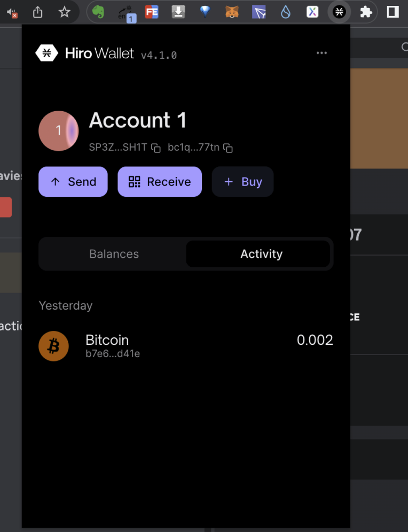Open the browser Extensions puzzle icon

365,12
